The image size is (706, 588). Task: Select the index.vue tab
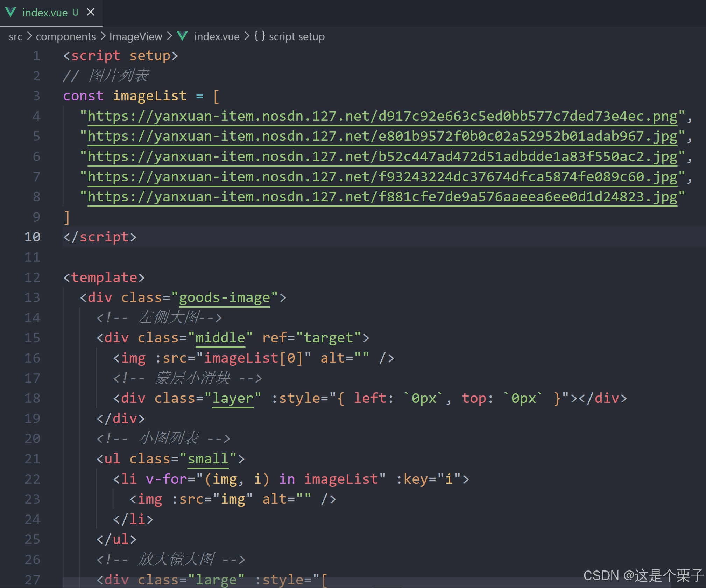(x=45, y=13)
